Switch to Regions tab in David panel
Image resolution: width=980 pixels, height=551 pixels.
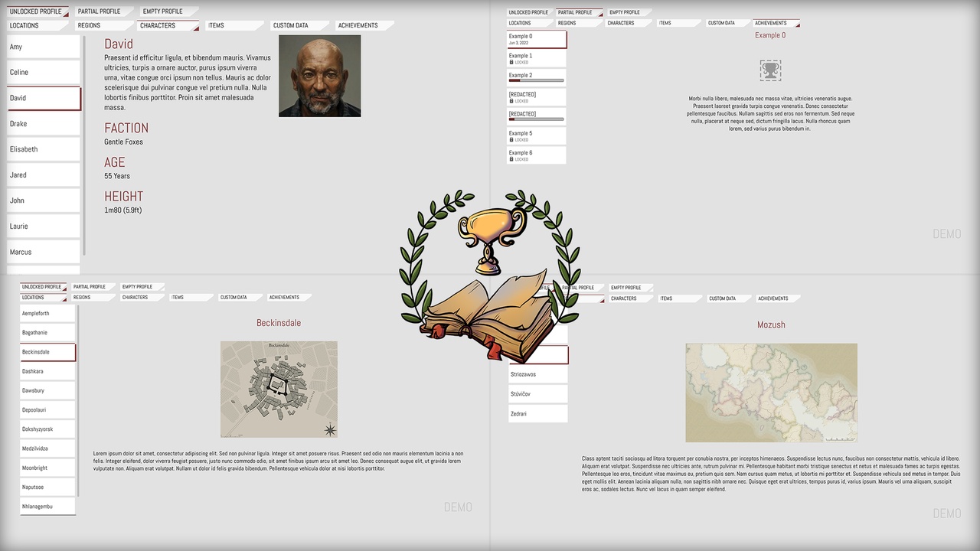click(103, 25)
